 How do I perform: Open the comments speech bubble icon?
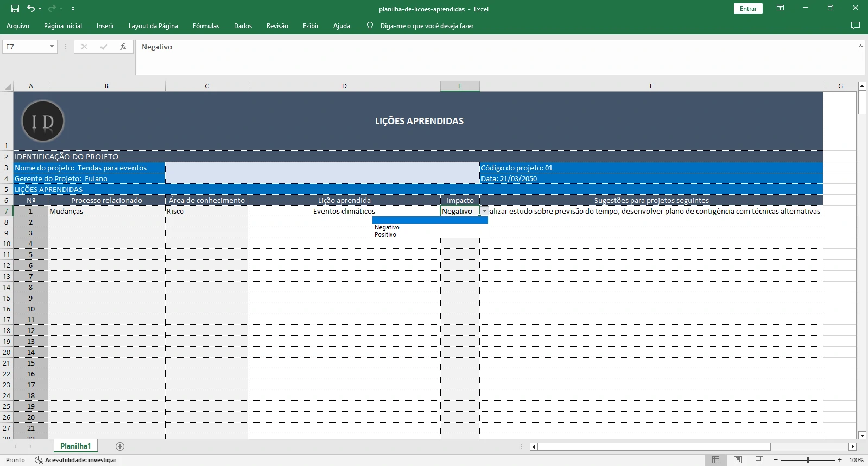tap(856, 26)
